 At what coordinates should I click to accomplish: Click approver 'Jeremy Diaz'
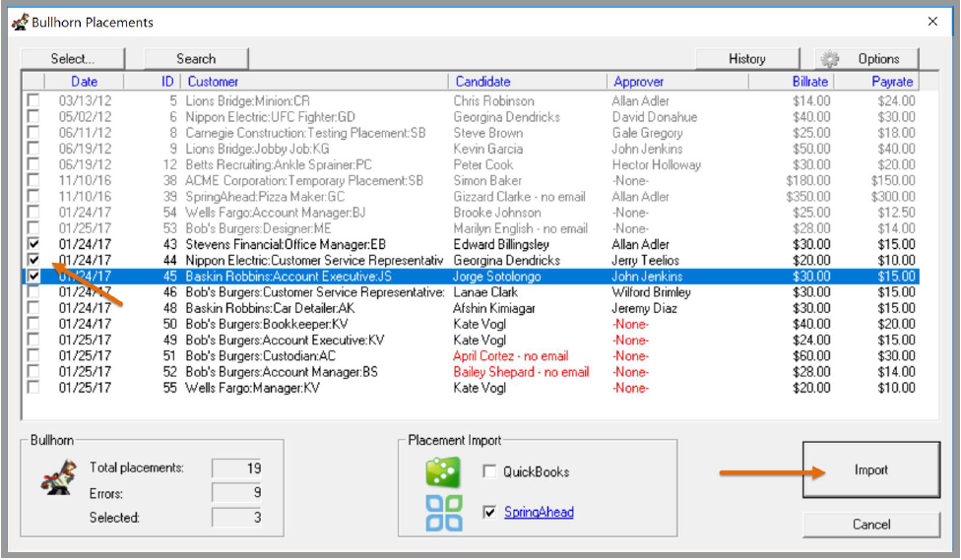(644, 308)
